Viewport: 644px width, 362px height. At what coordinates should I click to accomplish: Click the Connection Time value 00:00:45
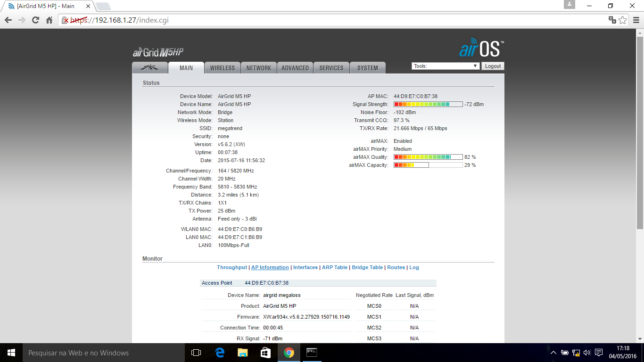273,328
